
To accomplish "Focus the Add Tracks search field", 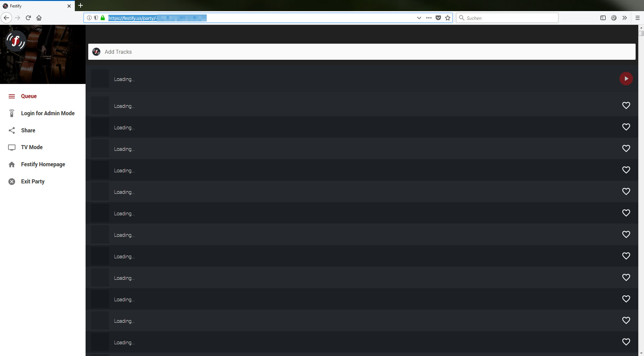I will [x=362, y=52].
